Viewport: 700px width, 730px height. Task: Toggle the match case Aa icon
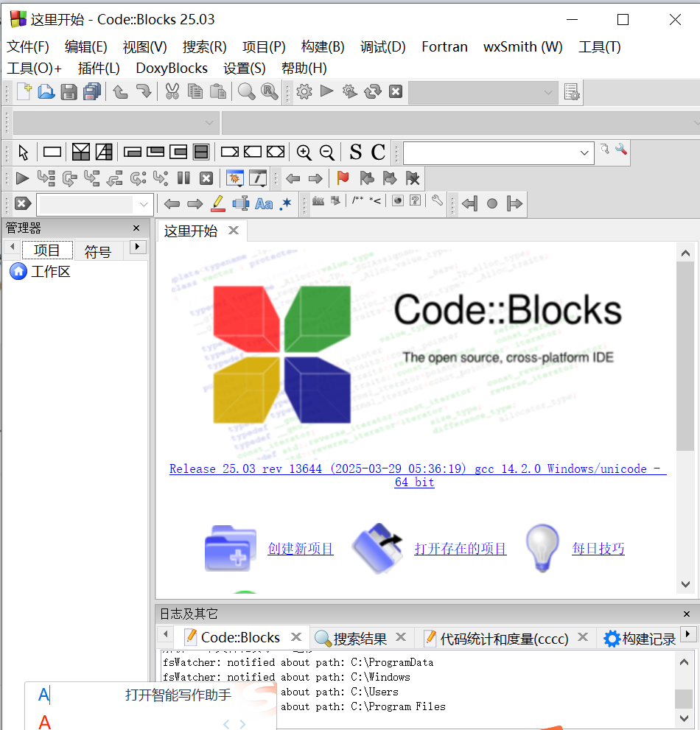click(x=264, y=204)
